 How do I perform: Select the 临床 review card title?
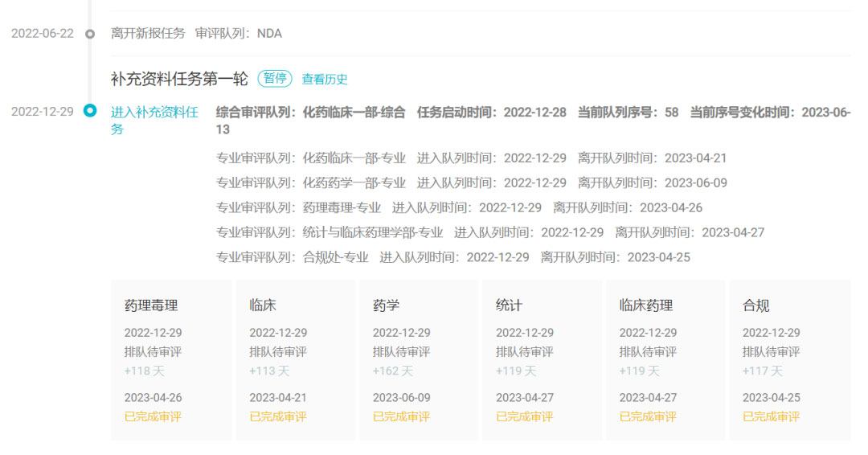(x=263, y=305)
